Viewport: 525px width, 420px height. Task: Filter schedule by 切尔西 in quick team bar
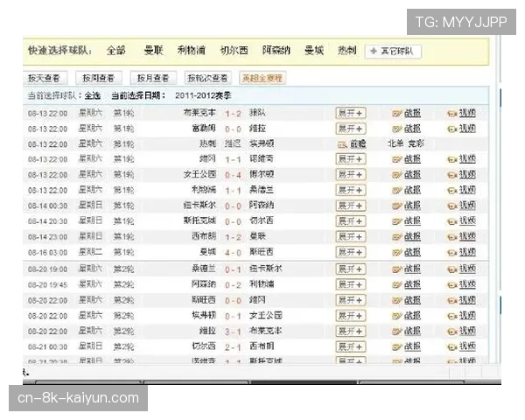click(x=234, y=51)
